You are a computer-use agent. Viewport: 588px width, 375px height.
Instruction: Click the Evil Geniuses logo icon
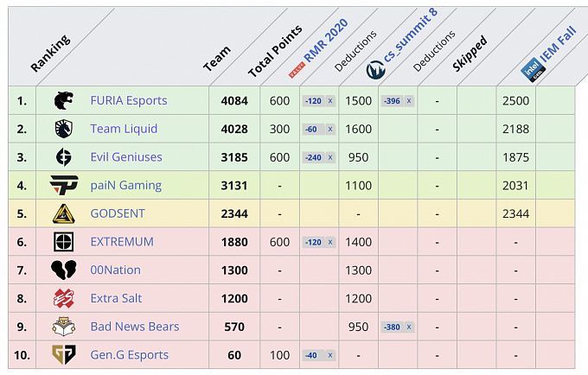[x=63, y=157]
